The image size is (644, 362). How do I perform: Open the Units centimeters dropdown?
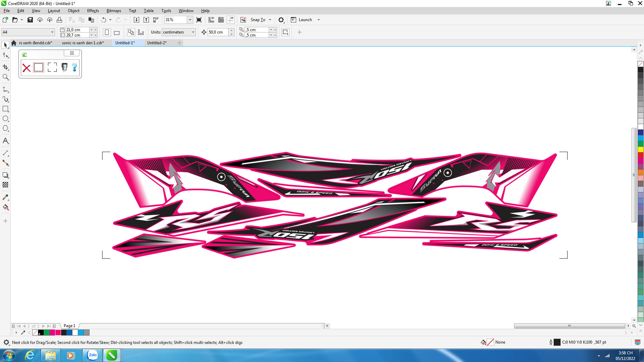(x=193, y=32)
